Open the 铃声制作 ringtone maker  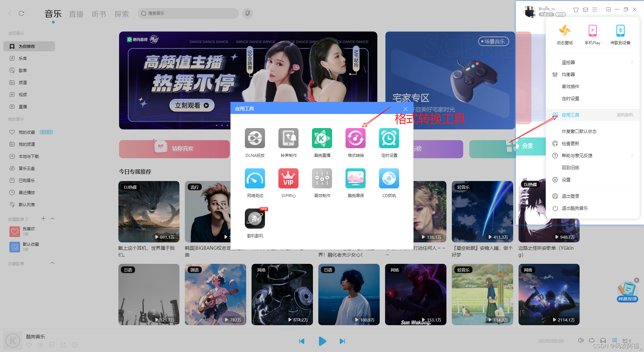click(288, 138)
